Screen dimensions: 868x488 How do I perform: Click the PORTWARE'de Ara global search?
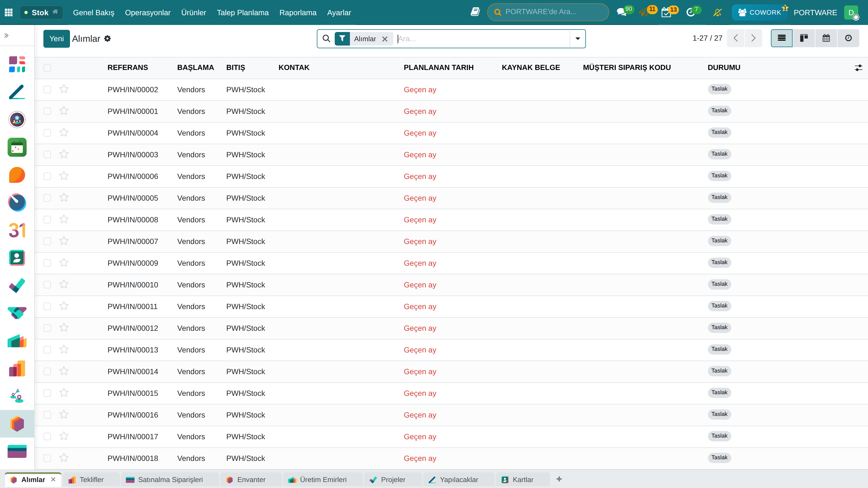pyautogui.click(x=548, y=12)
